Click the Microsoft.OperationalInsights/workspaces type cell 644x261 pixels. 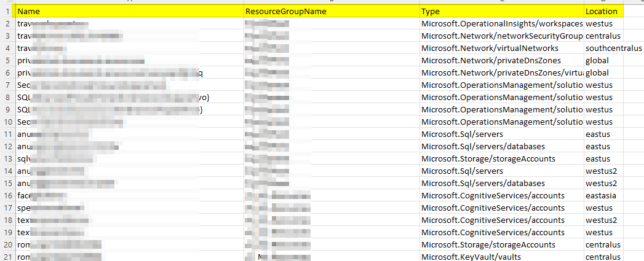click(501, 23)
